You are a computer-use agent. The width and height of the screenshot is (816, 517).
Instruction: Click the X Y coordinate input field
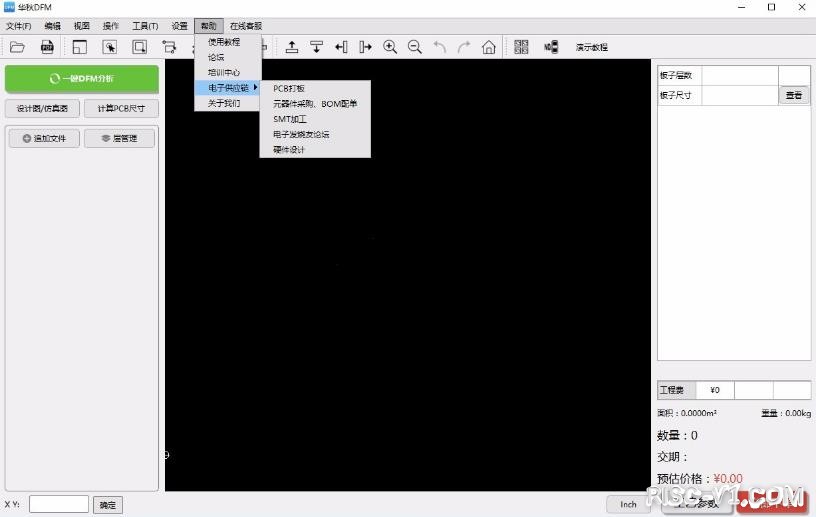point(59,504)
